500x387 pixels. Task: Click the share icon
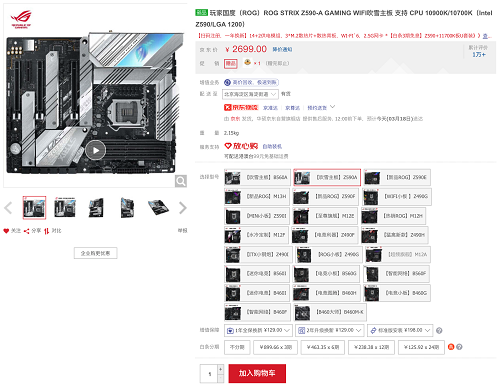pyautogui.click(x=27, y=231)
